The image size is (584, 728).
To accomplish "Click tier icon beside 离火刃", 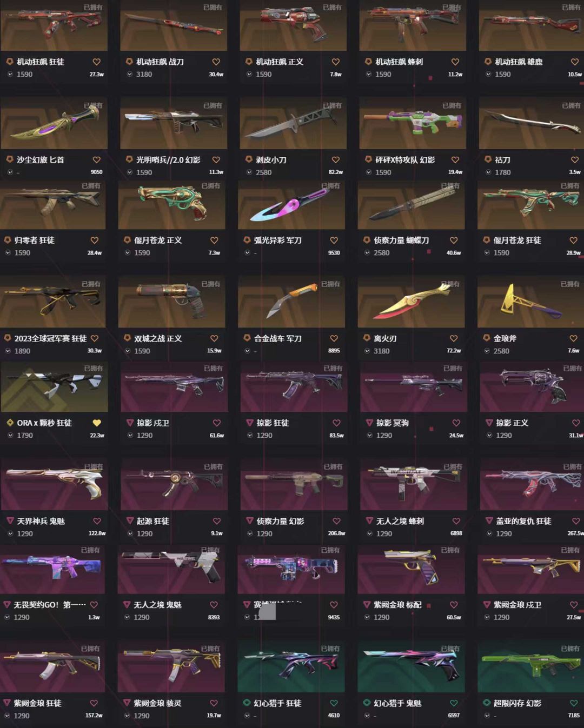I will click(367, 338).
